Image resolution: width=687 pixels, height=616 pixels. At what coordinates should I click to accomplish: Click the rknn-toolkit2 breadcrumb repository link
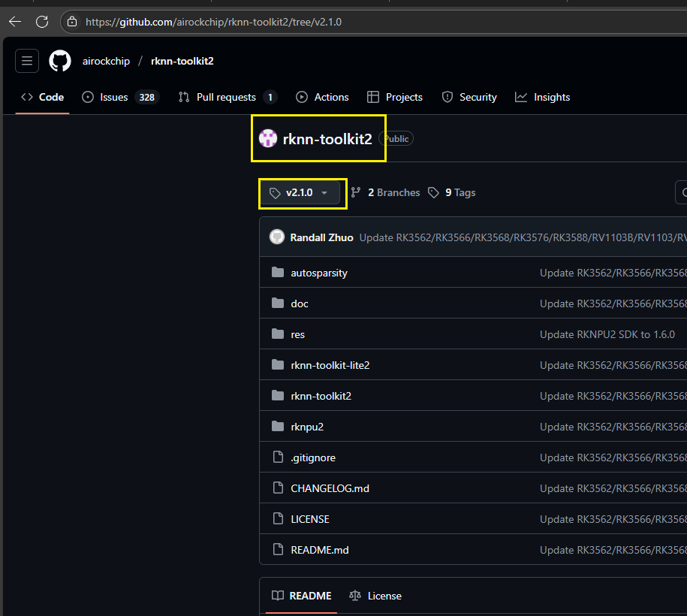click(x=182, y=61)
